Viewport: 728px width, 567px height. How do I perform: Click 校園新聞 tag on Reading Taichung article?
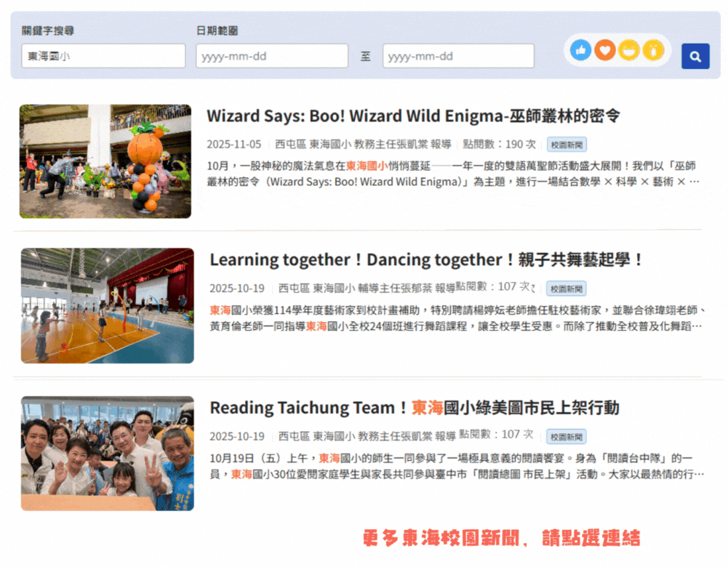[x=567, y=437]
